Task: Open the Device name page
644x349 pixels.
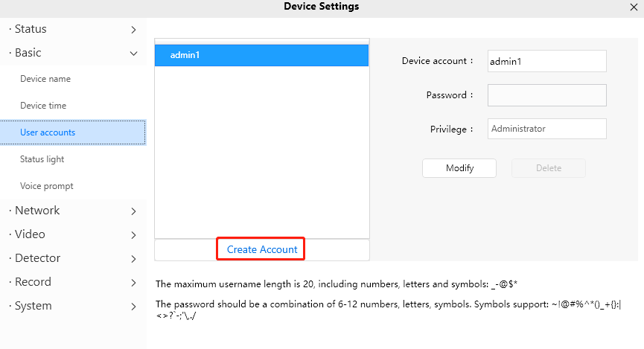Action: 45,79
